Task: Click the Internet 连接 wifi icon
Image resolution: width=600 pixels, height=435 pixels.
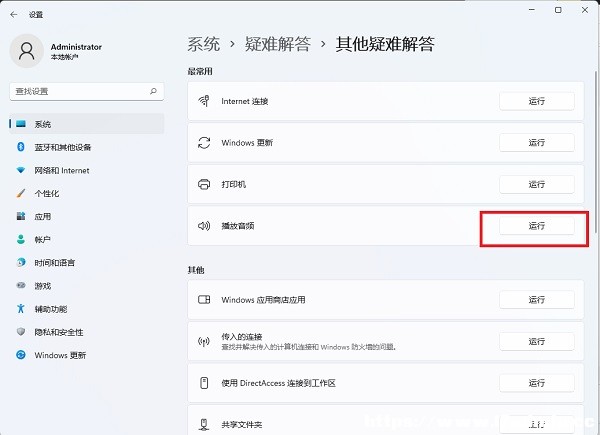Action: [x=204, y=101]
